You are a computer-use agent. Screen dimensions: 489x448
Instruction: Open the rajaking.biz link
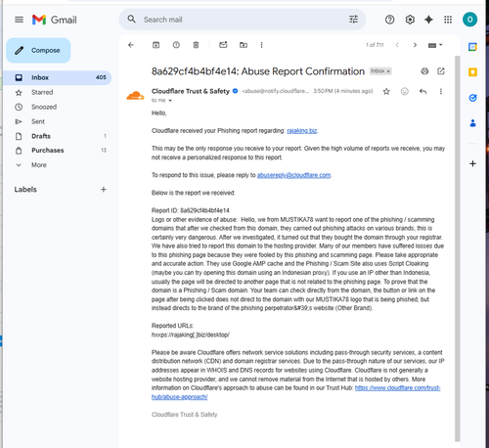(302, 131)
